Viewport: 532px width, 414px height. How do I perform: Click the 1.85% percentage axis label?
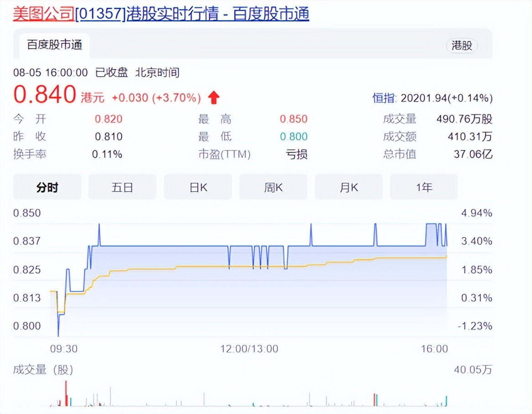tap(477, 270)
